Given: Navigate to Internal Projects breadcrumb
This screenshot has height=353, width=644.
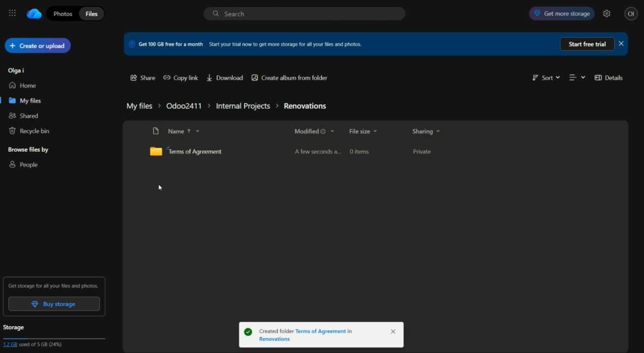Looking at the screenshot, I should pos(243,106).
